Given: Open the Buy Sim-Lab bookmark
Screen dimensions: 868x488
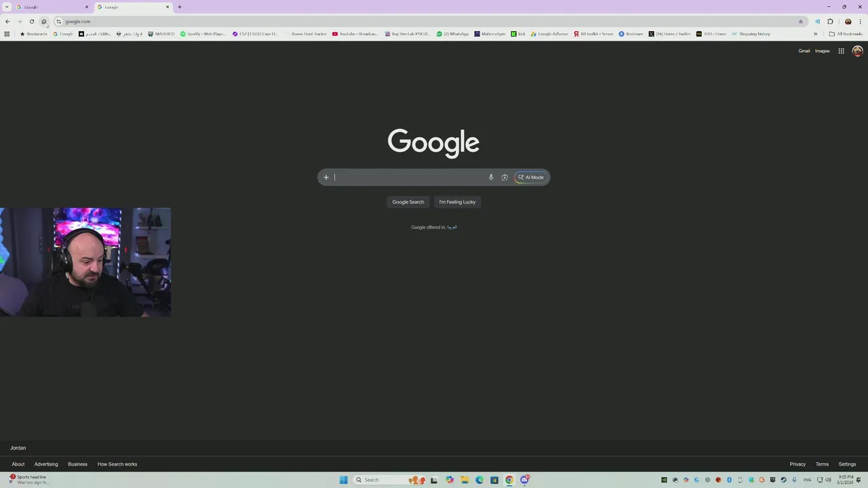Looking at the screenshot, I should click(408, 34).
